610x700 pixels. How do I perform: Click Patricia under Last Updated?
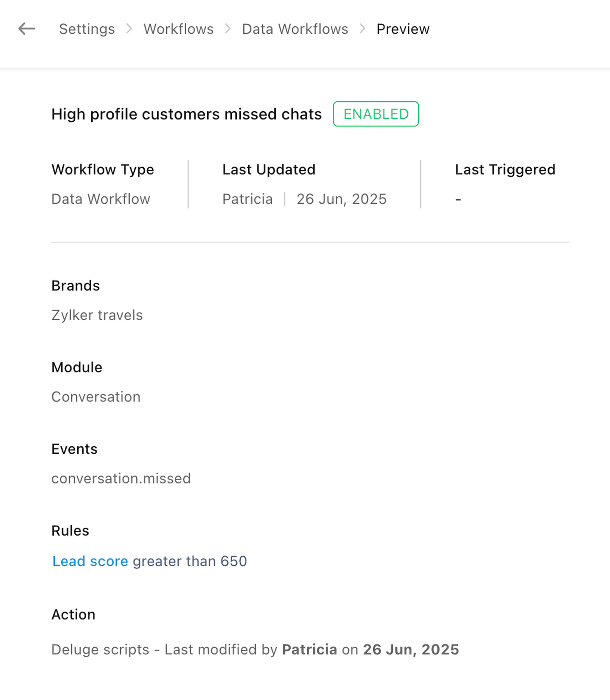[x=248, y=199]
